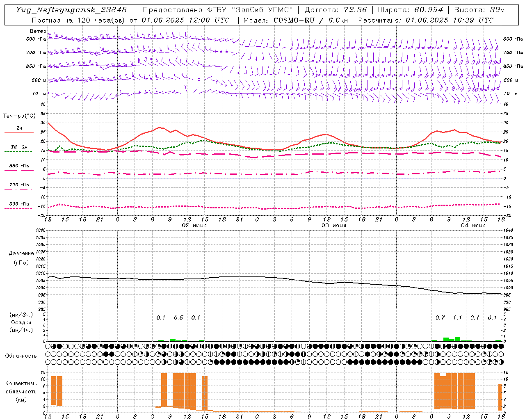Viewport: 525px width, 420px height.
Task: Click the Осадки precipitation label
Action: [x=21, y=322]
